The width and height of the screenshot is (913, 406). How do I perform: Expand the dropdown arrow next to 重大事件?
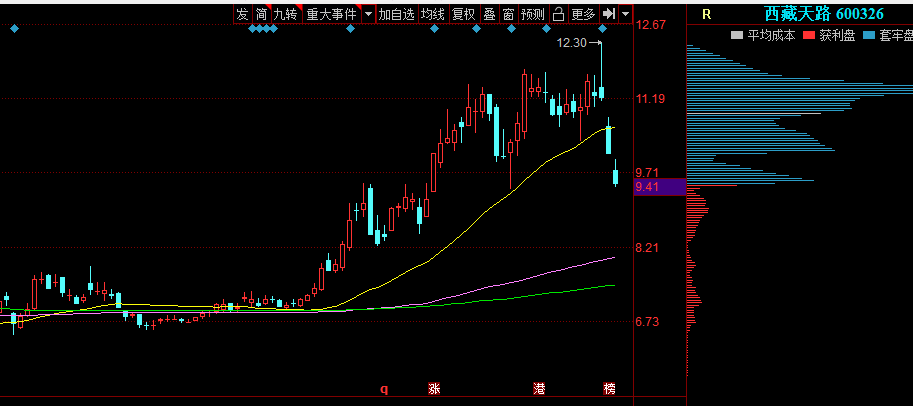click(x=368, y=14)
